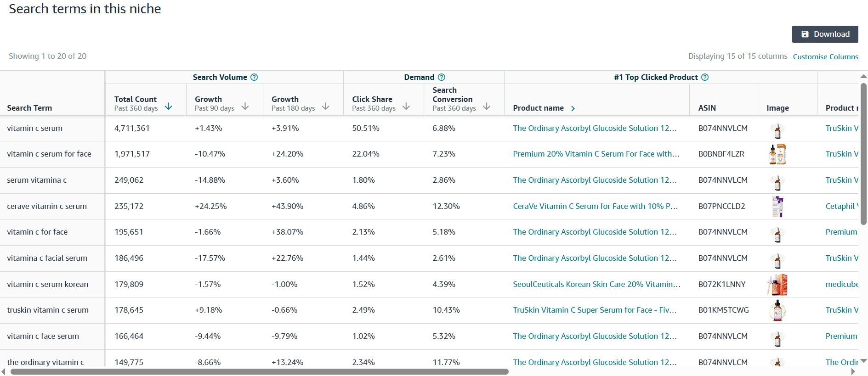Open Premium 20% Vitamin C Serum product link
The height and width of the screenshot is (376, 868).
click(x=596, y=154)
